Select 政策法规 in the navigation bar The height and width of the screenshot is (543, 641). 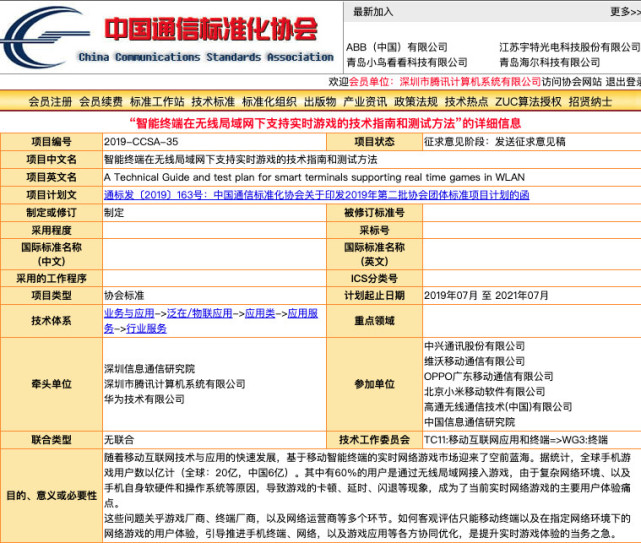pyautogui.click(x=416, y=102)
